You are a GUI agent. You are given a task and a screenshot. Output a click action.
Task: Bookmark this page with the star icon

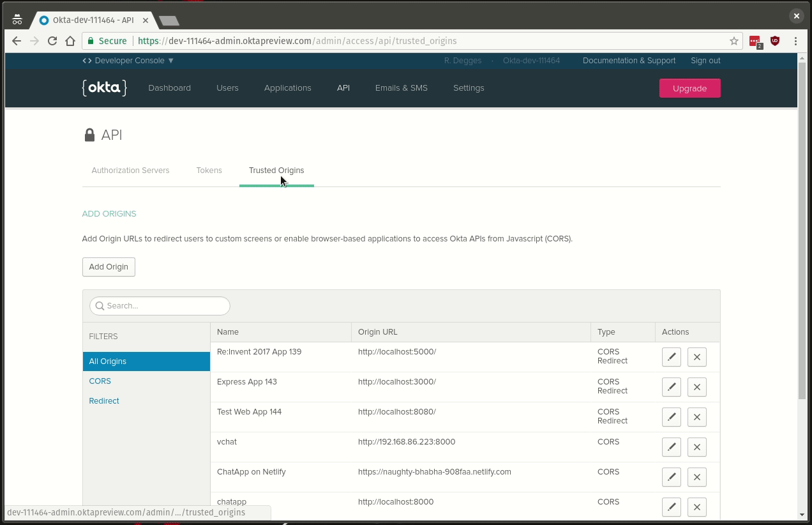point(734,41)
